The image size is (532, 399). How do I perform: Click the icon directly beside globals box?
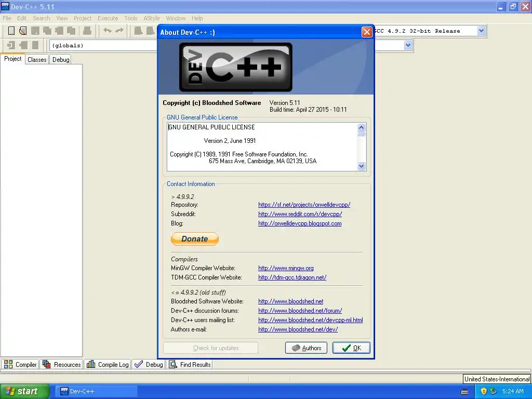[x=35, y=45]
